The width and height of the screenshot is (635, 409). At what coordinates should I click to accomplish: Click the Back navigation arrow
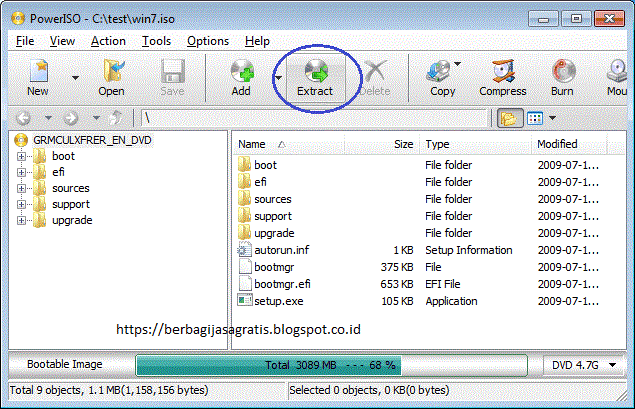click(x=23, y=118)
